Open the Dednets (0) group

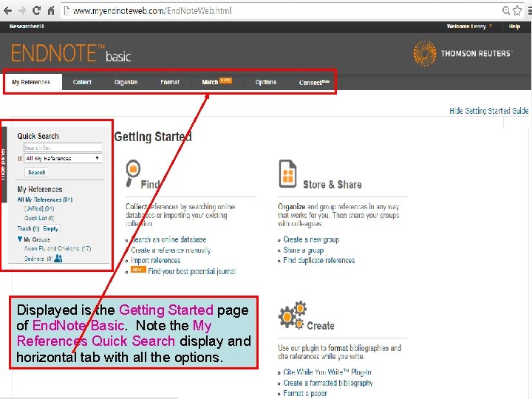[x=38, y=259]
